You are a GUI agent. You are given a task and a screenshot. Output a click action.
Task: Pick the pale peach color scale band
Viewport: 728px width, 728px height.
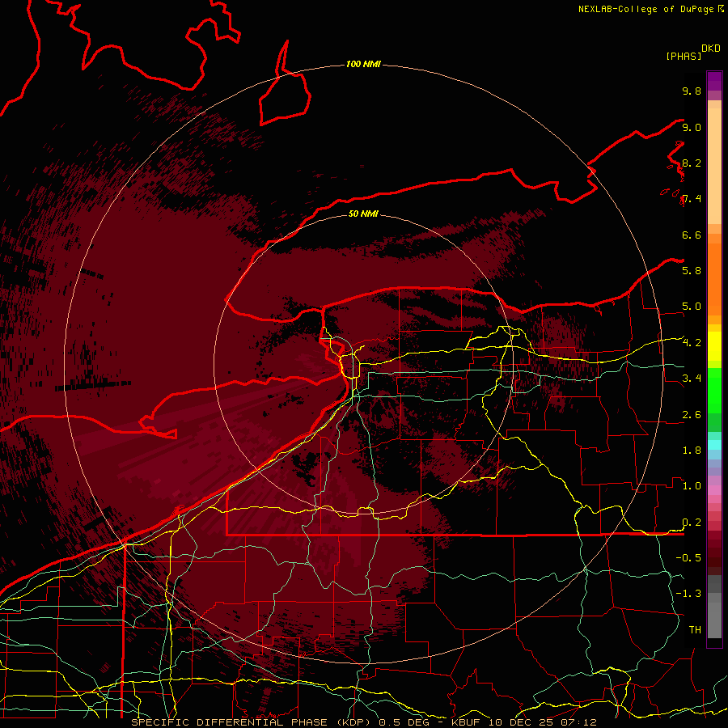714,166
